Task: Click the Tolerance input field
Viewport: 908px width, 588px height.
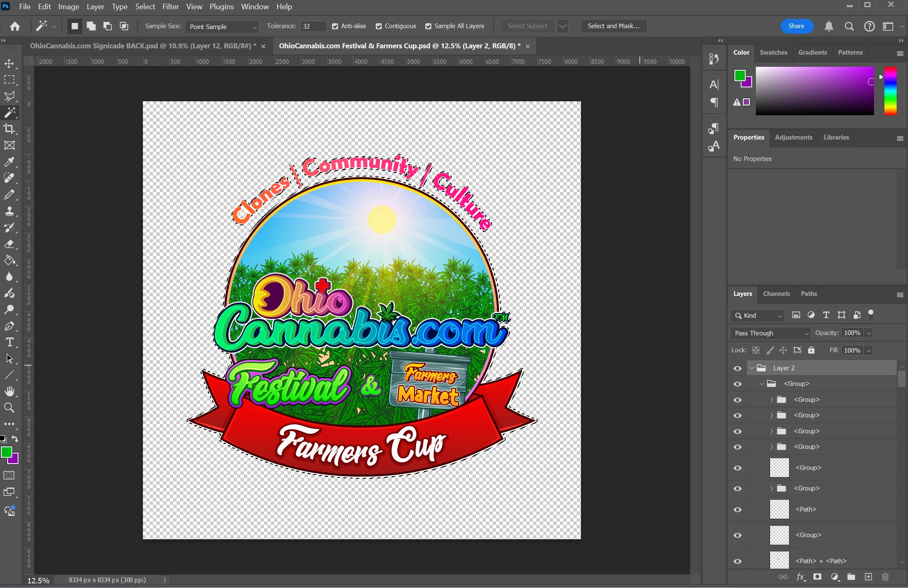Action: (313, 26)
